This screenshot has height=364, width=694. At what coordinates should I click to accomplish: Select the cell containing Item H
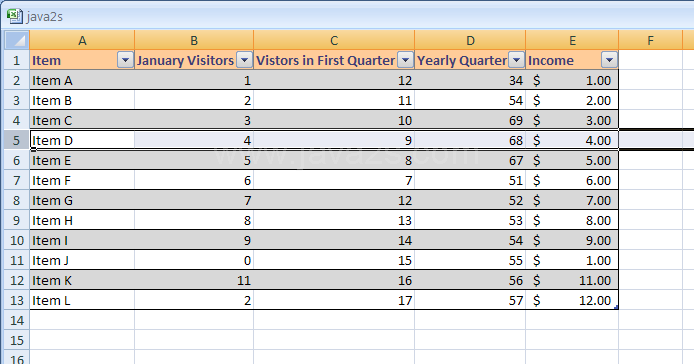[82, 220]
